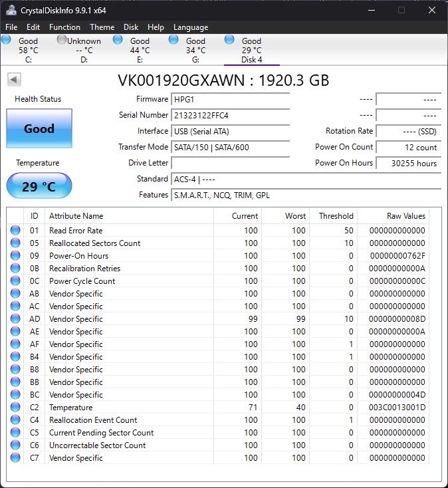
Task: Click the blue status orb for drive E:
Action: coord(118,40)
